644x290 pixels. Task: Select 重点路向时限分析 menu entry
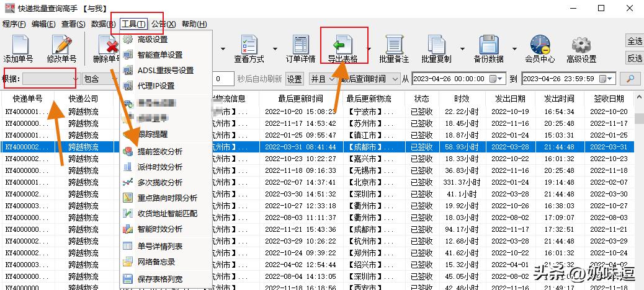point(166,198)
